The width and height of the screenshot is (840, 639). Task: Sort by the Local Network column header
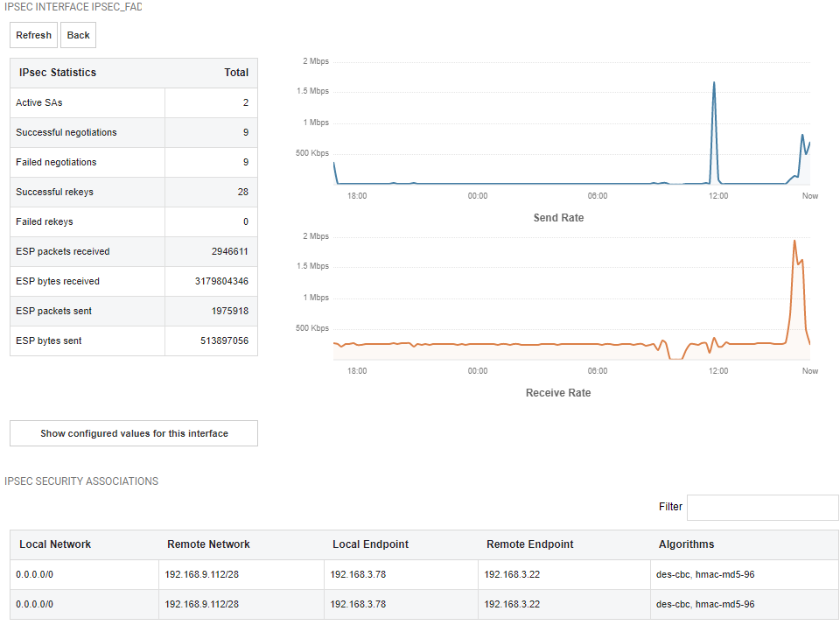pyautogui.click(x=55, y=544)
